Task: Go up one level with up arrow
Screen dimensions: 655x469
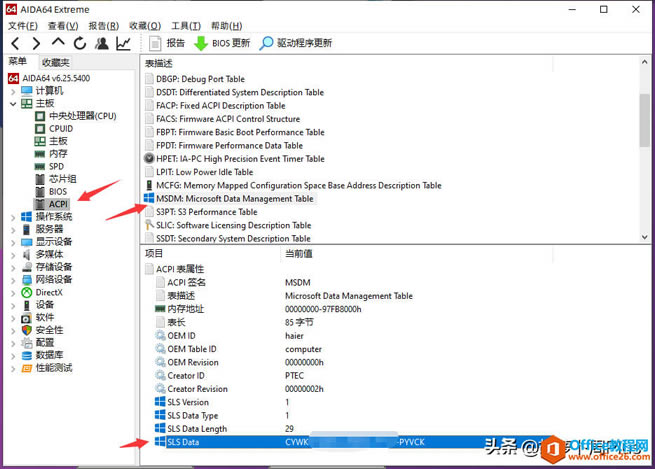Action: [x=58, y=43]
